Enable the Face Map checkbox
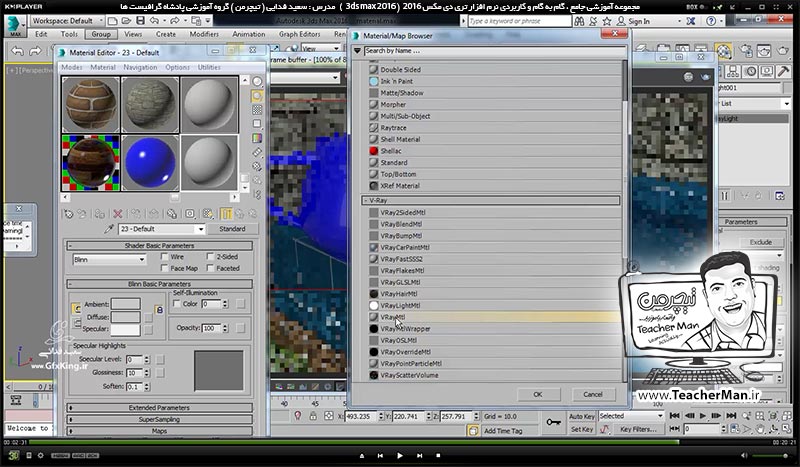The width and height of the screenshot is (800, 467). pos(164,268)
